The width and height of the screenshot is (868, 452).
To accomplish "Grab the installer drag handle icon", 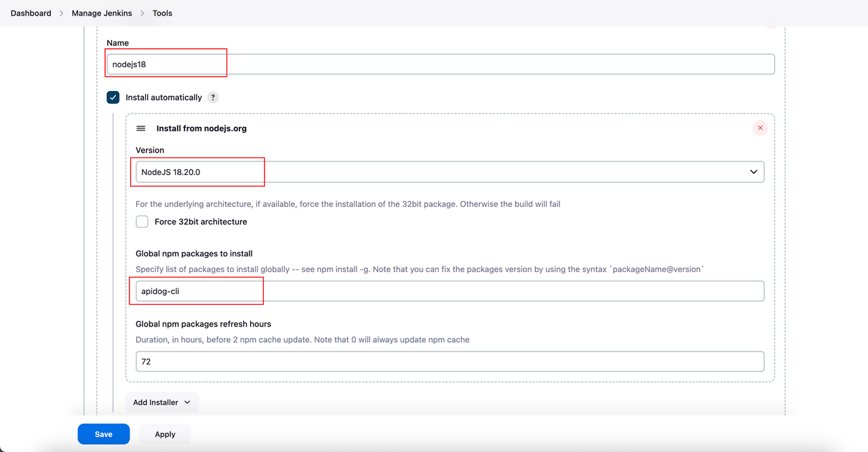I will 141,128.
